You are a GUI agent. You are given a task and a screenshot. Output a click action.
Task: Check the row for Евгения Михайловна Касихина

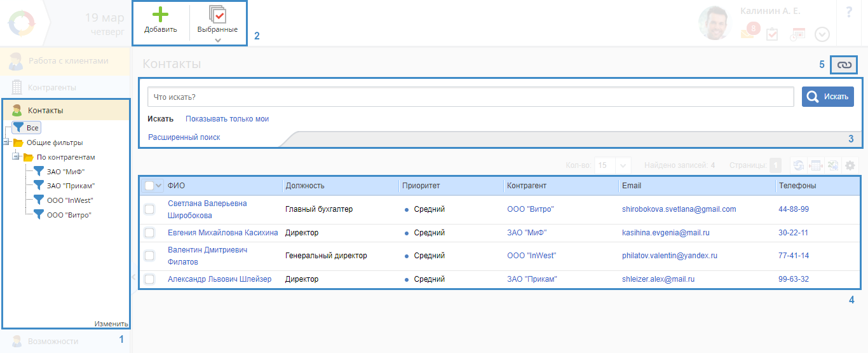pos(149,233)
